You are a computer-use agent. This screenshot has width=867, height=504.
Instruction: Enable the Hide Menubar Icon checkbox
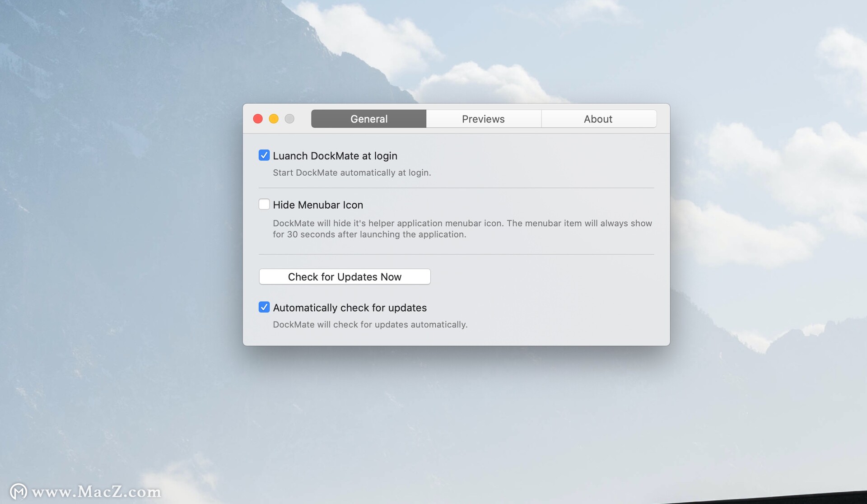pos(264,205)
